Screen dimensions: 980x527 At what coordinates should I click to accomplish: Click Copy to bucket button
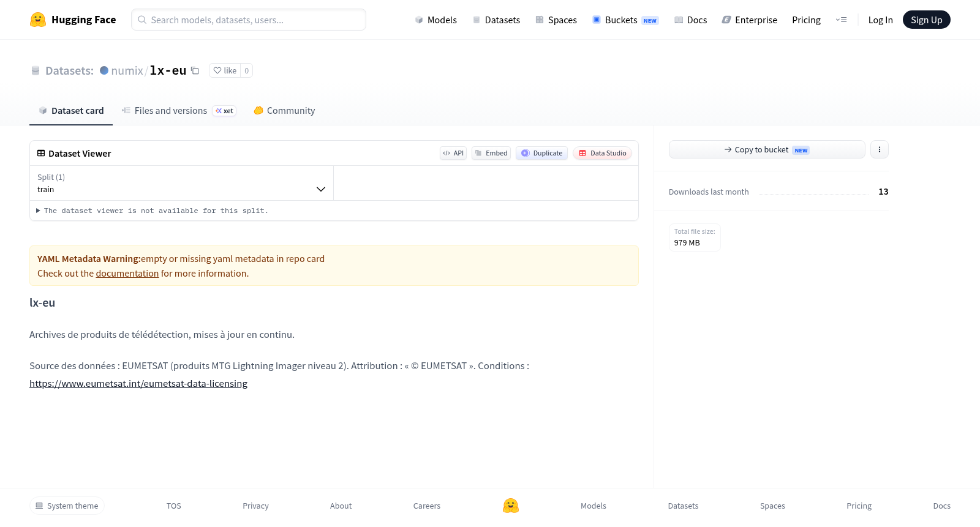point(767,149)
